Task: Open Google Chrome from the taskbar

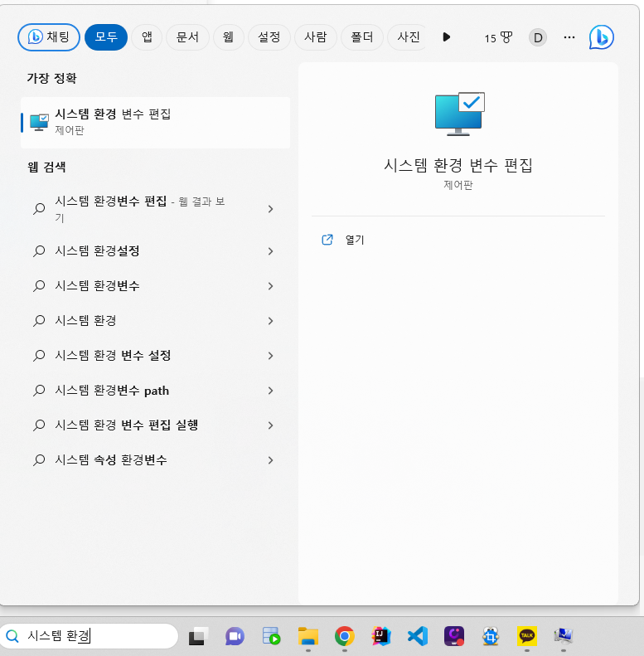Action: tap(345, 636)
